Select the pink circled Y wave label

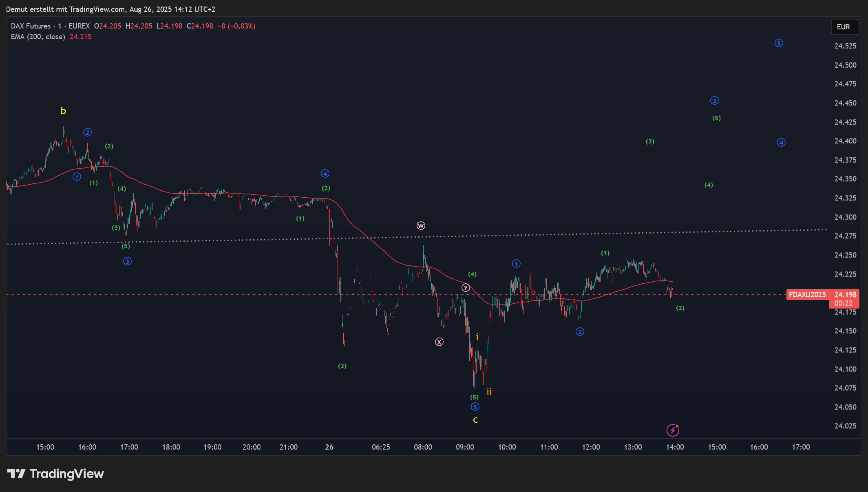466,288
